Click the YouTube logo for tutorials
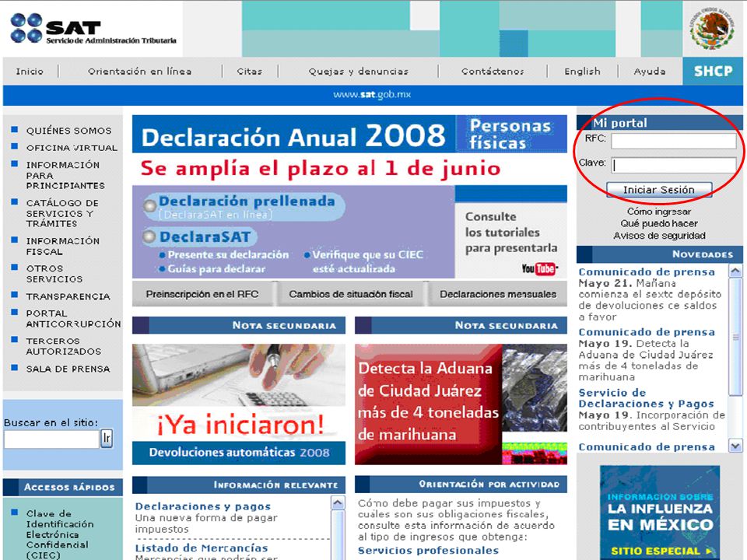Image resolution: width=747 pixels, height=560 pixels. pos(540,268)
